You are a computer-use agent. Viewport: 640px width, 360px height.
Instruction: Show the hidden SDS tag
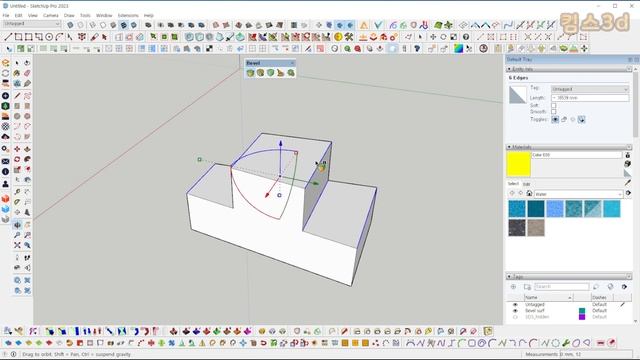pyautogui.click(x=515, y=317)
